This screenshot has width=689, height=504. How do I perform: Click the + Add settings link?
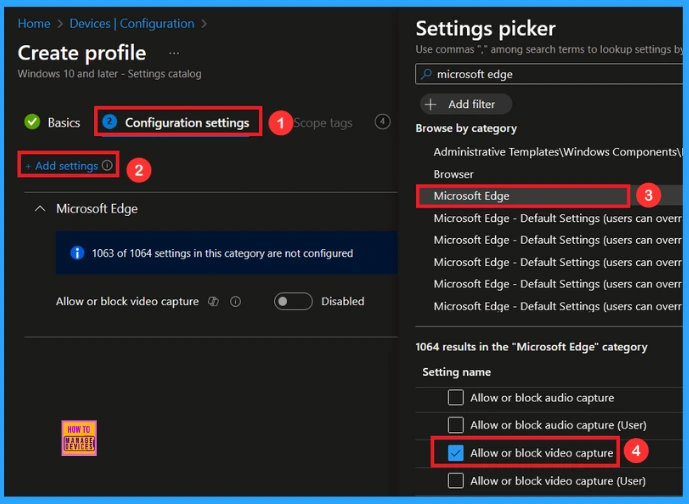point(62,166)
